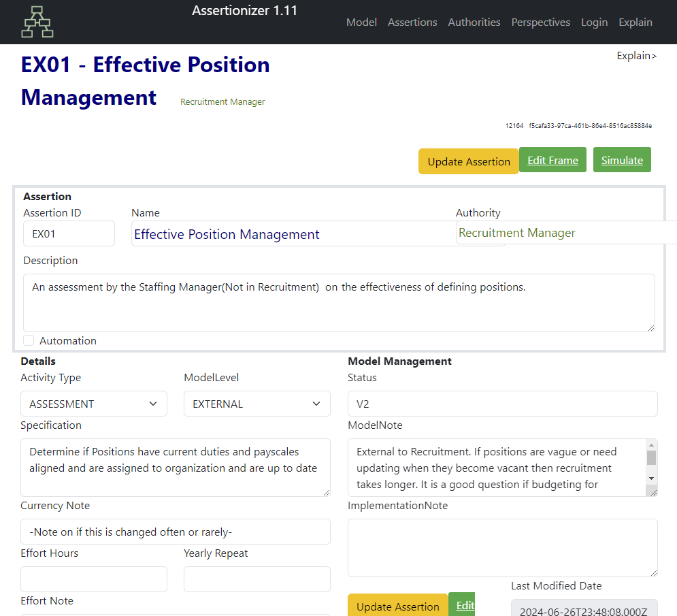Click the Last Modified Date field

pyautogui.click(x=584, y=609)
